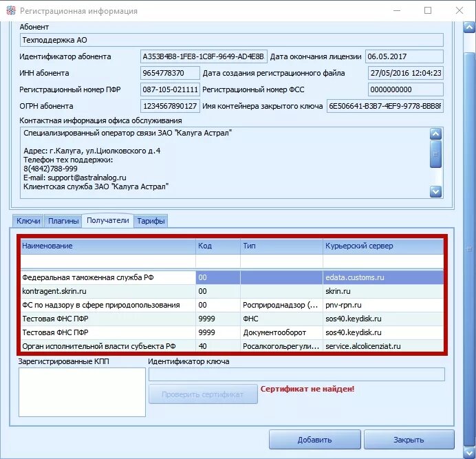The height and width of the screenshot is (459, 476).
Task: Close the window with the X icon
Action: (x=459, y=10)
